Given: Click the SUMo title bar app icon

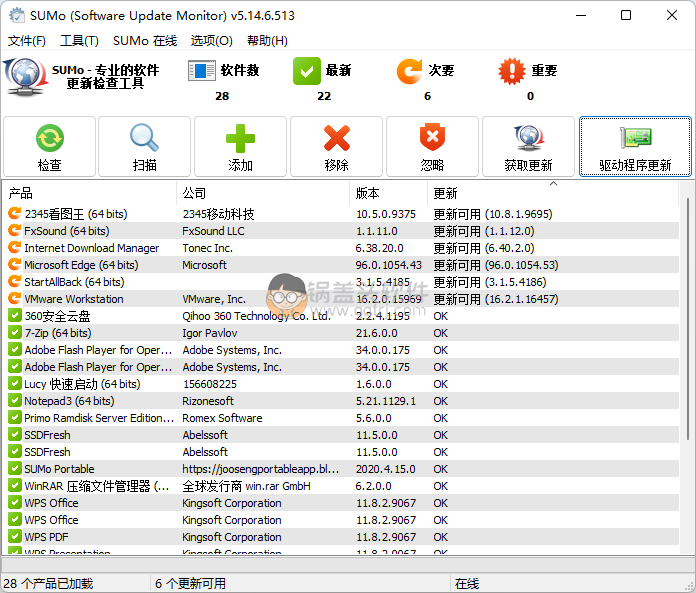Looking at the screenshot, I should (x=17, y=16).
